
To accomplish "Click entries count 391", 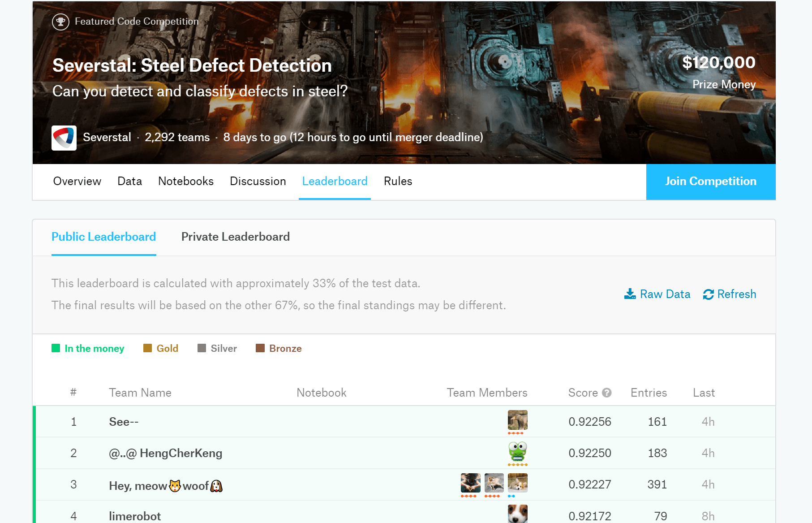I will pos(657,484).
